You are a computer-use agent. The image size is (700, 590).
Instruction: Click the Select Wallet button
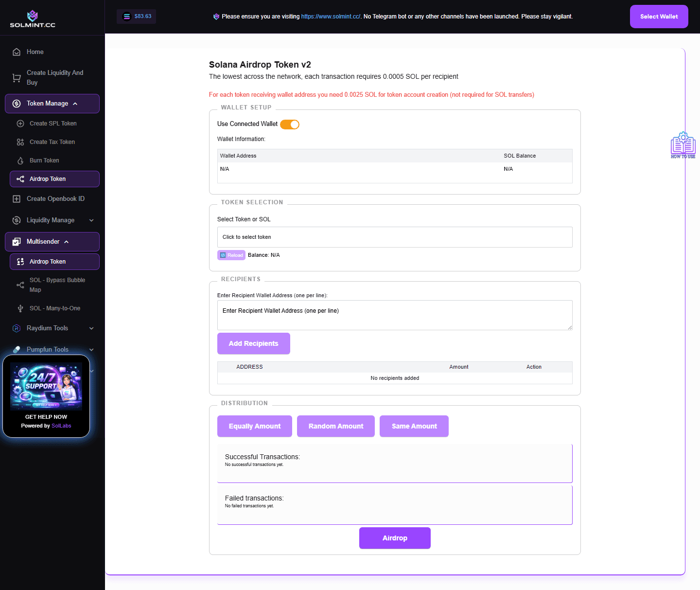(659, 16)
